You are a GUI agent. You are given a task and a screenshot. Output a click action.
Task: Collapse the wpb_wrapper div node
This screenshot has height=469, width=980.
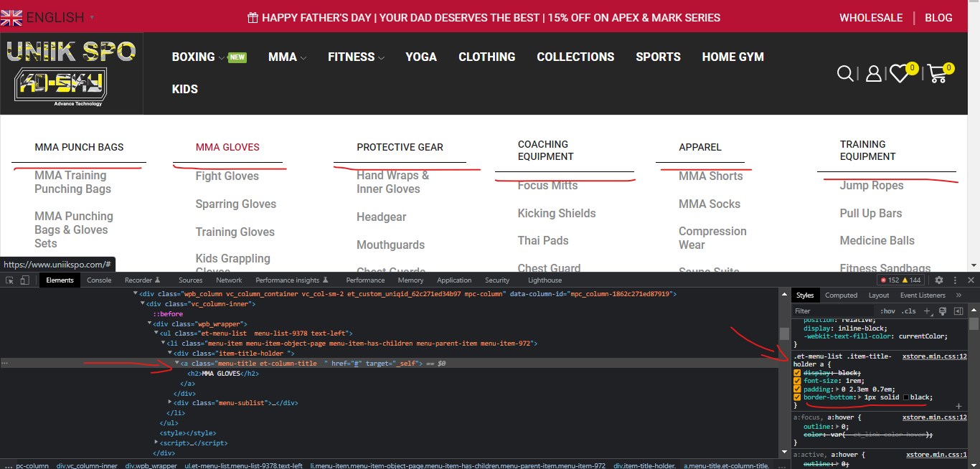coord(149,324)
